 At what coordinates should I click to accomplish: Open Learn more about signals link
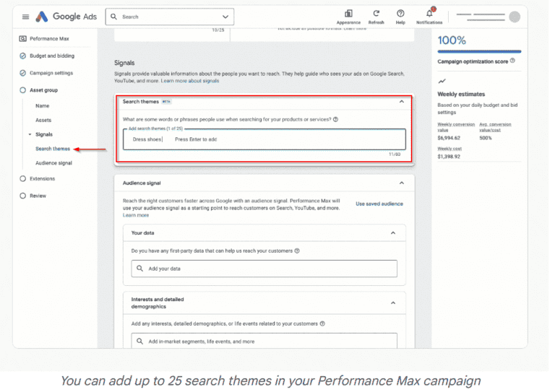(x=190, y=81)
